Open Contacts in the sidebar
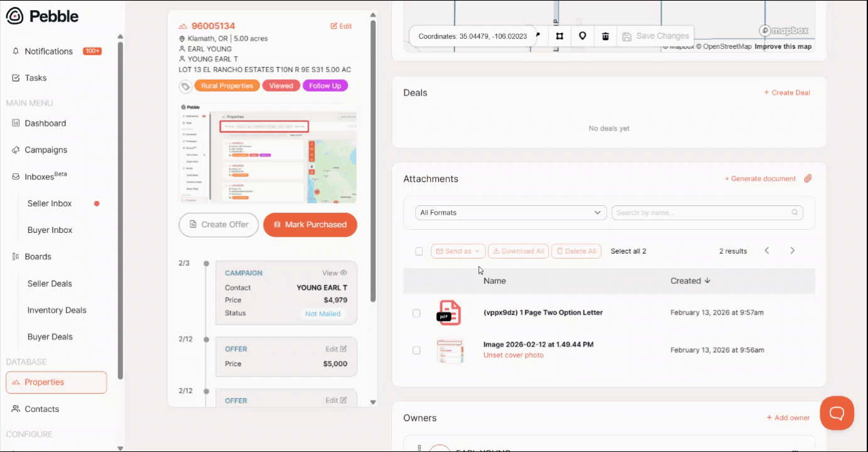Image resolution: width=868 pixels, height=452 pixels. (41, 409)
